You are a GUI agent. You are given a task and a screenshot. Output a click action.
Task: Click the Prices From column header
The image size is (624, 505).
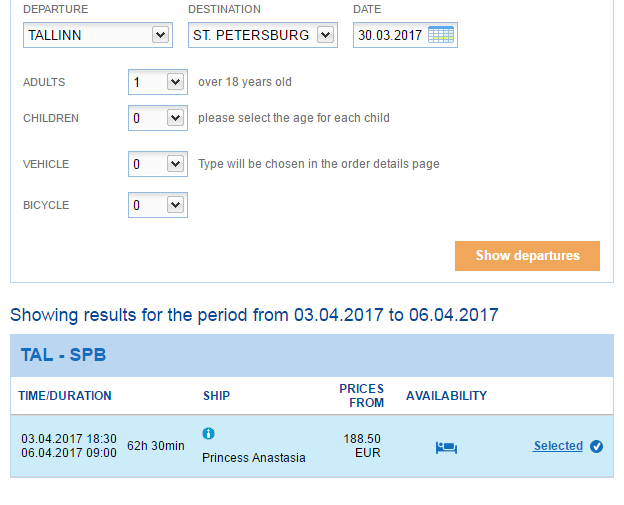click(x=361, y=396)
